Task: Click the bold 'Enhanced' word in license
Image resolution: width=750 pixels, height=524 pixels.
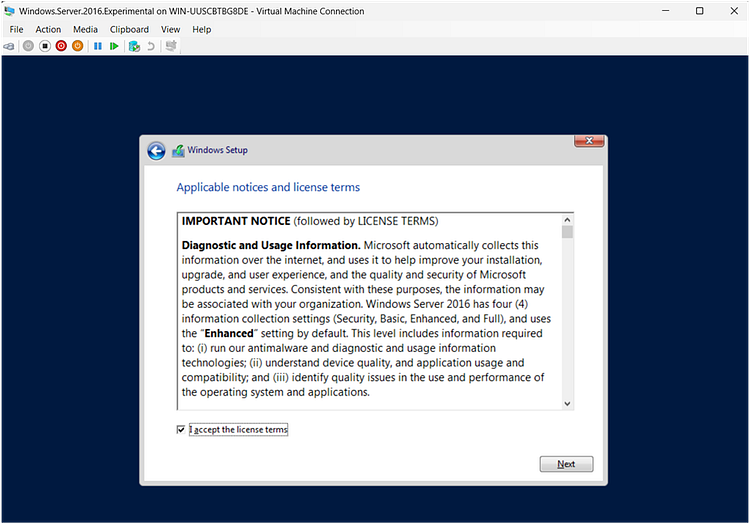Action: (x=229, y=333)
